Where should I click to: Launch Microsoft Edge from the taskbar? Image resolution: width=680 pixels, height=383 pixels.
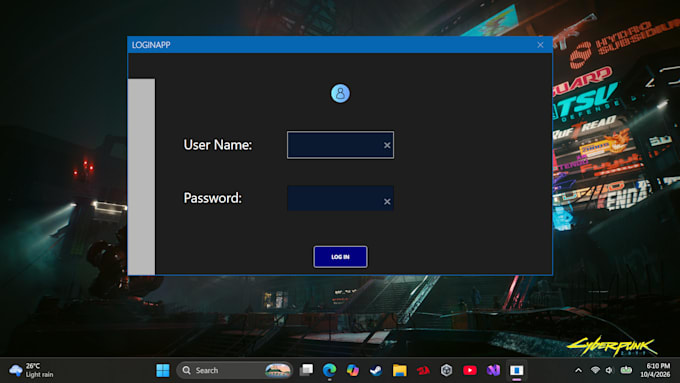pos(330,370)
